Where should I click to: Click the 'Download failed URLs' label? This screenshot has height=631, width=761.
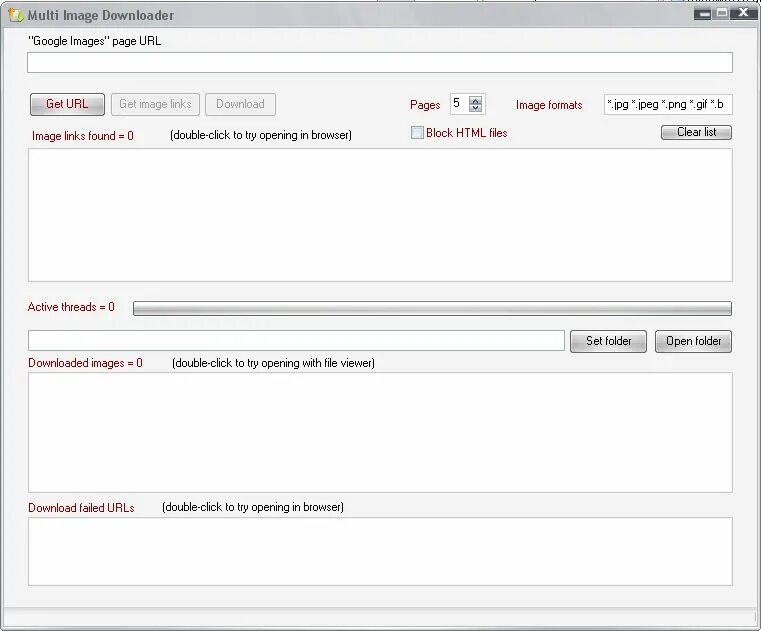81,508
